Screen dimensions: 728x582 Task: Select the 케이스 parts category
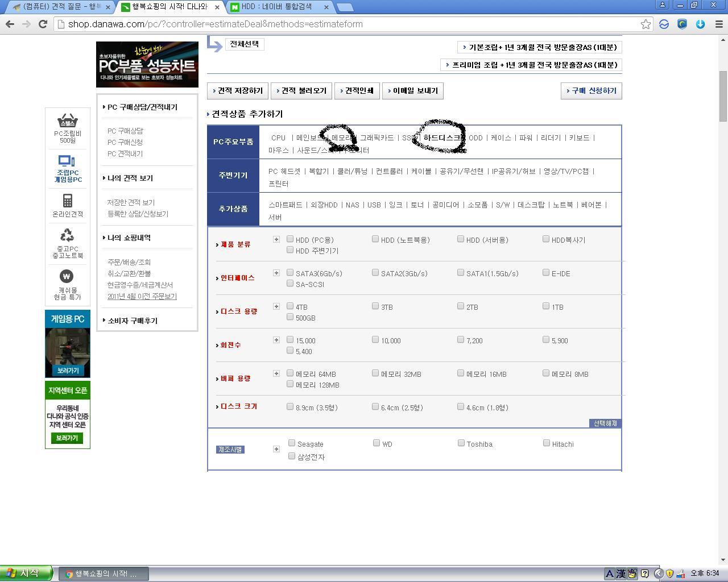pyautogui.click(x=501, y=138)
